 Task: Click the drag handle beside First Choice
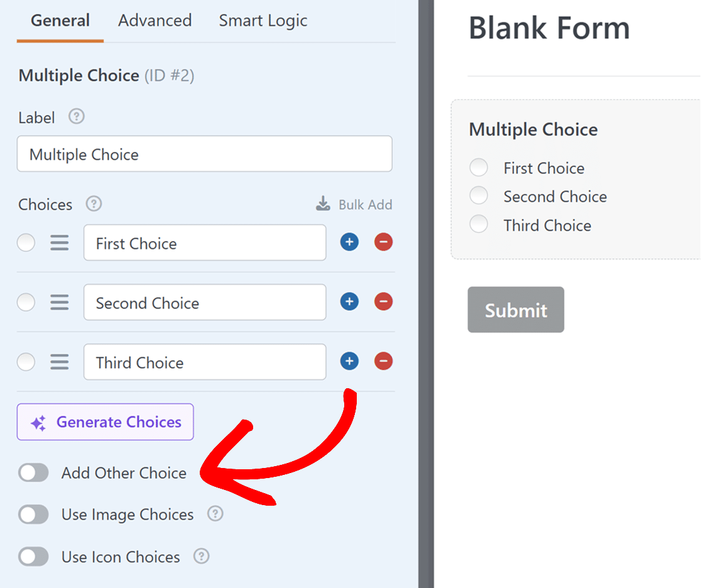[x=60, y=242]
